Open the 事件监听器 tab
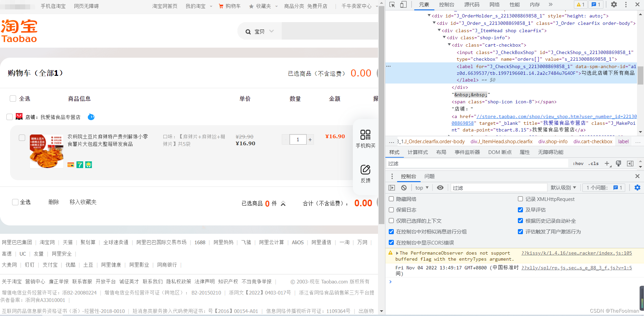The width and height of the screenshot is (644, 316). pyautogui.click(x=467, y=152)
